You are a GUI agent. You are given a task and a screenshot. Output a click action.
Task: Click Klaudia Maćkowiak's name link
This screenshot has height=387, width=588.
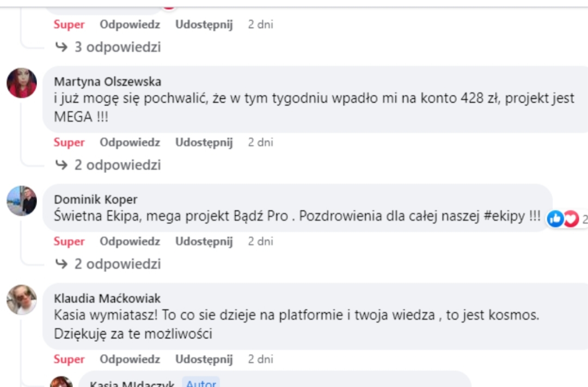tap(107, 298)
